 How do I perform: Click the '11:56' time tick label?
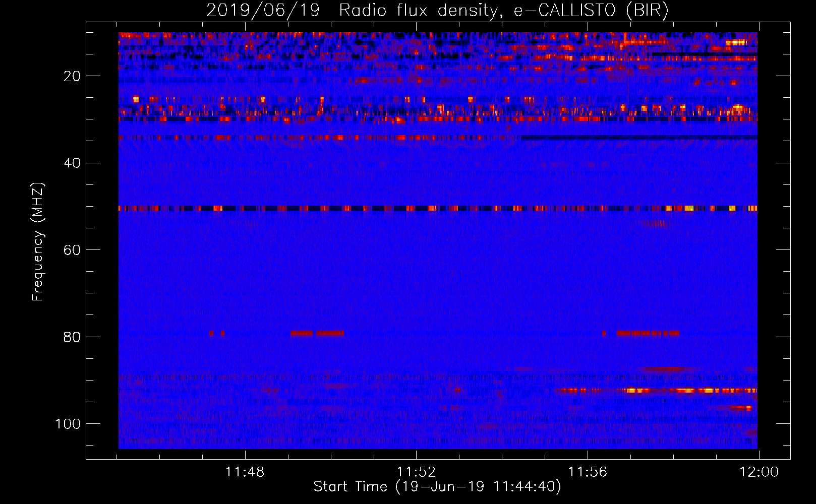pos(588,472)
